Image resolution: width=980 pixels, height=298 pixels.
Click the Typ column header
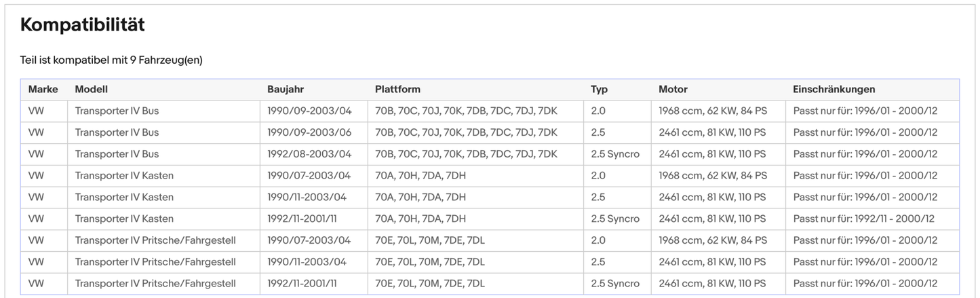point(599,90)
